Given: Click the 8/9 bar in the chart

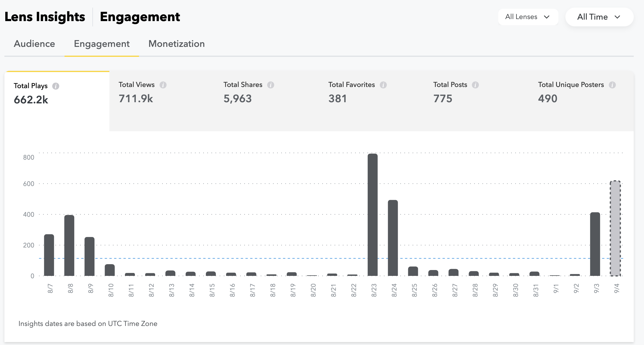Looking at the screenshot, I should (x=89, y=256).
